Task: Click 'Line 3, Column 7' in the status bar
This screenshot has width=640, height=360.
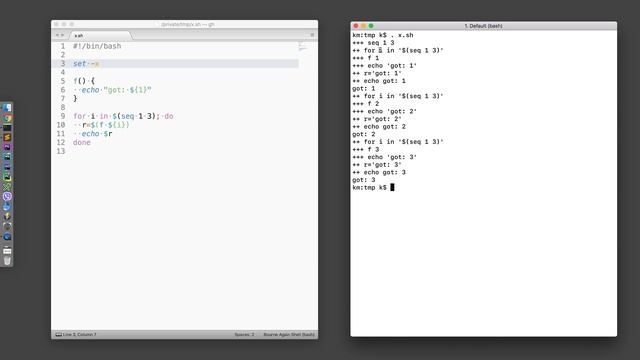Action: click(80, 335)
